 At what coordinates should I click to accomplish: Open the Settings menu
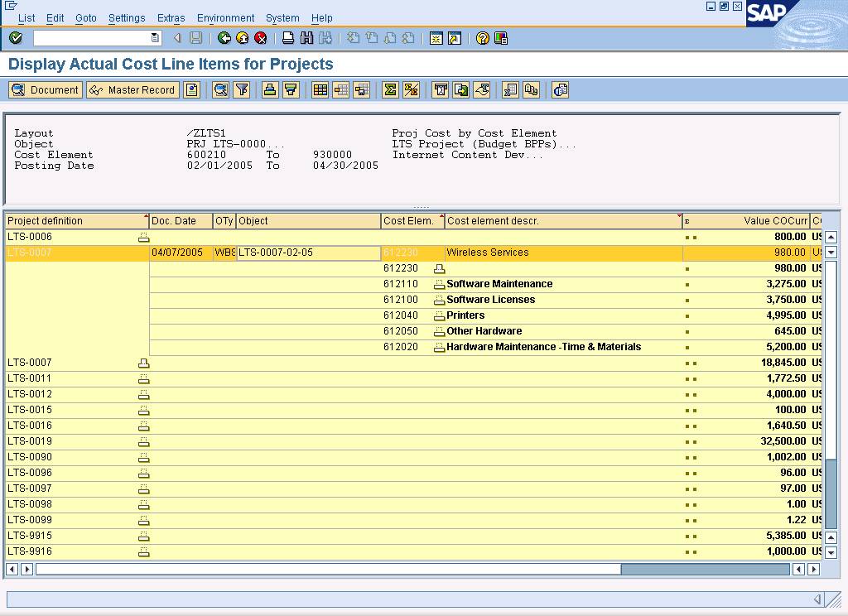127,18
